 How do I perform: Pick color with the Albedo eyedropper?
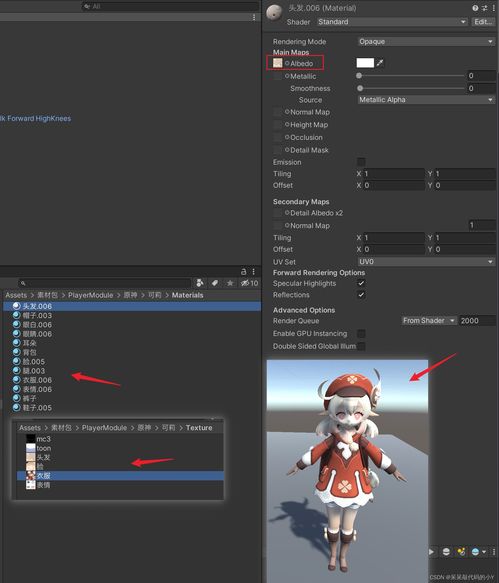coord(380,63)
